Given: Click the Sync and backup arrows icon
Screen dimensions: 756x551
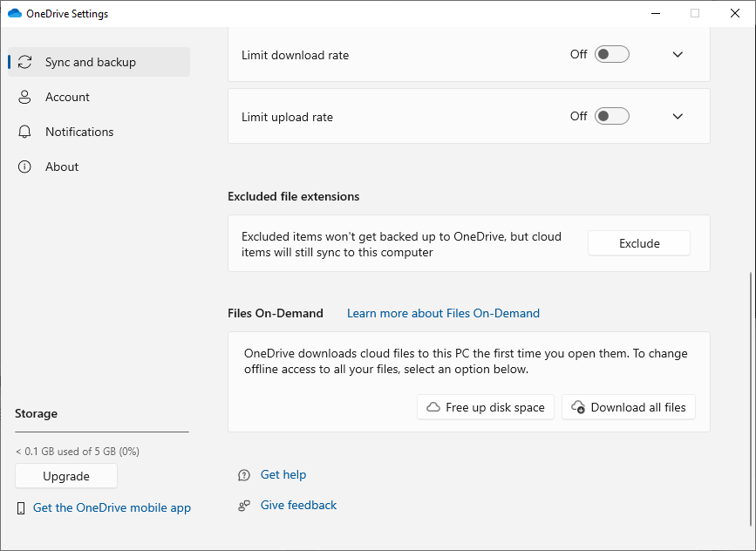Looking at the screenshot, I should pyautogui.click(x=24, y=62).
